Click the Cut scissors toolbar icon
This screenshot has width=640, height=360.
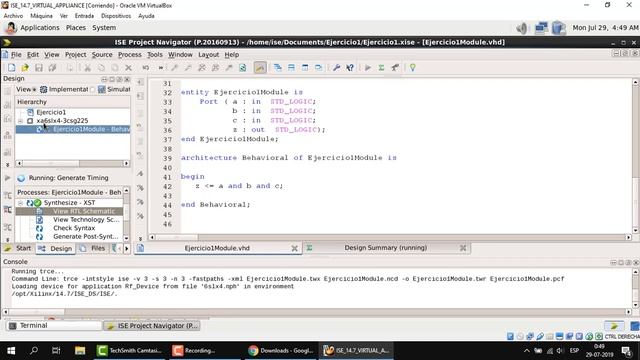tap(87, 68)
